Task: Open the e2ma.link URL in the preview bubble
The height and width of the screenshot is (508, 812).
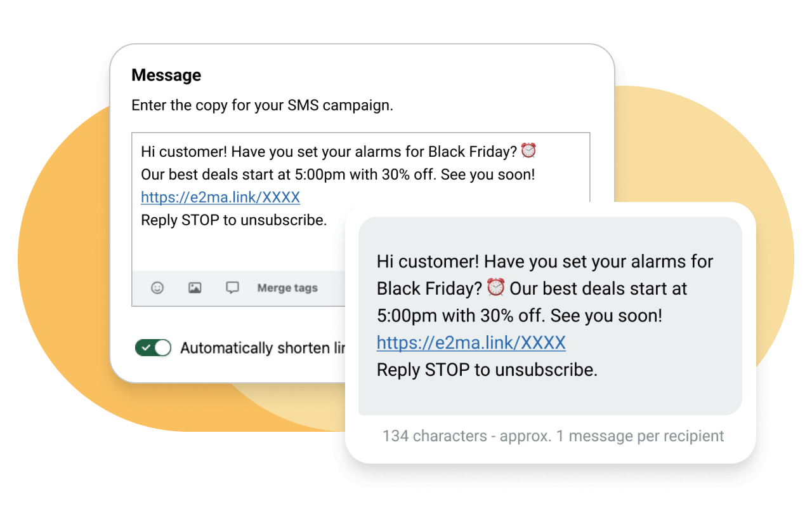Action: pos(470,342)
